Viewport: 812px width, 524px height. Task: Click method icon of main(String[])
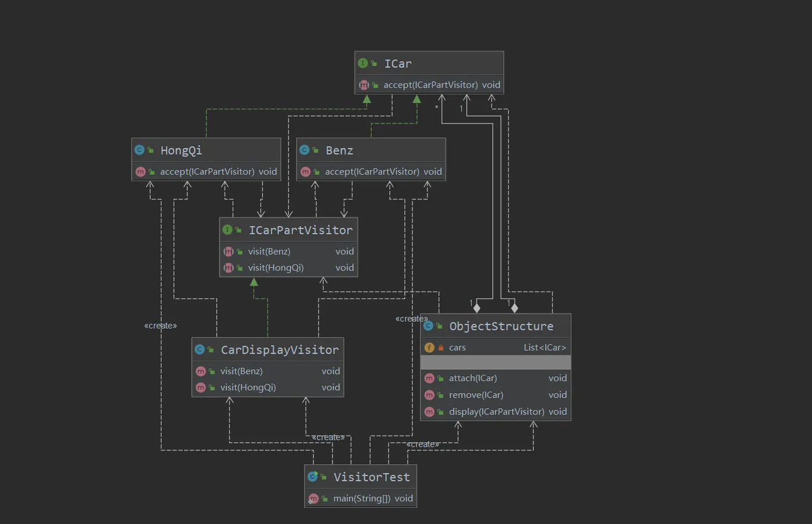click(x=314, y=498)
